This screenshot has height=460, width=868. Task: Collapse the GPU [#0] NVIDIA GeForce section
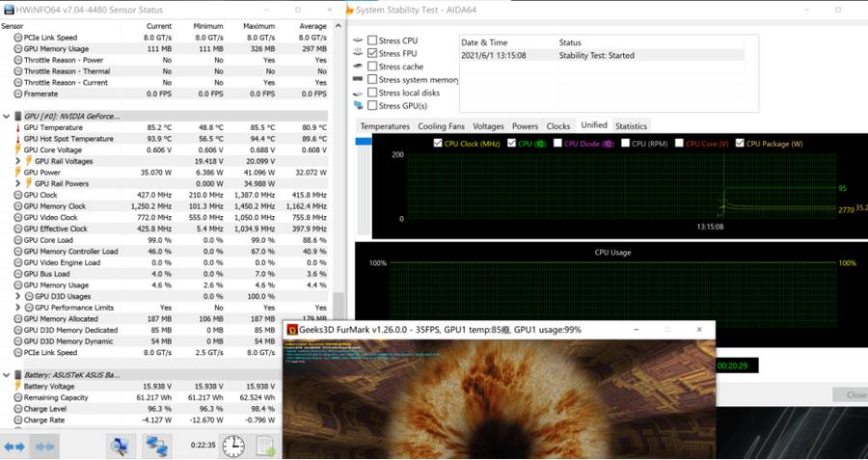(x=8, y=116)
